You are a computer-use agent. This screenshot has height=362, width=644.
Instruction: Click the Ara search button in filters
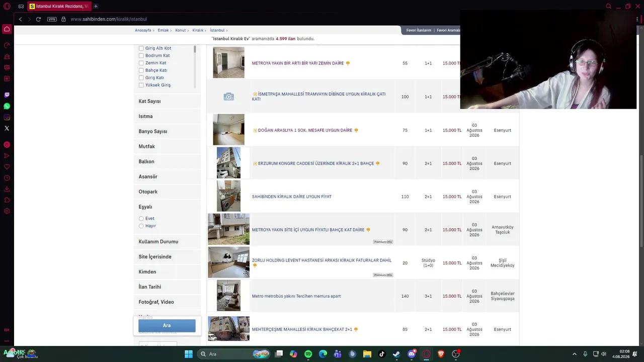point(167,325)
